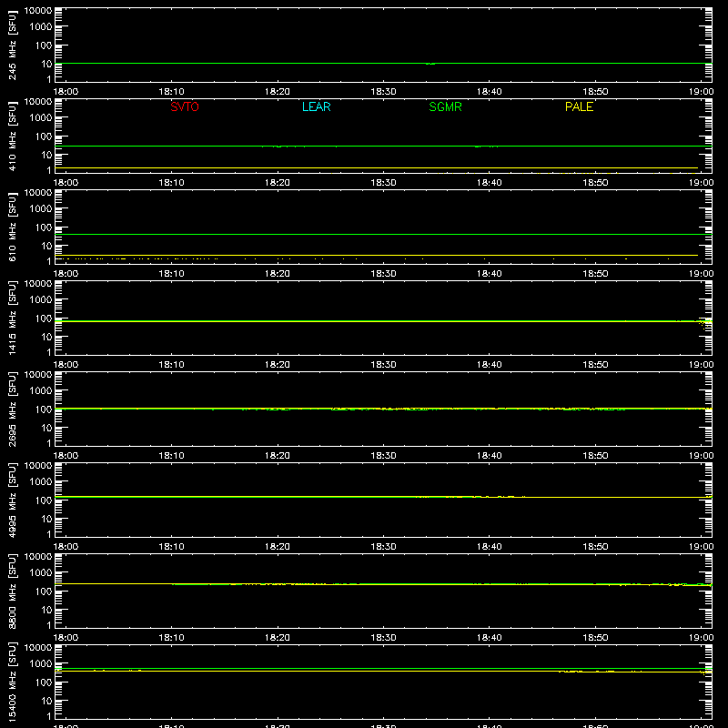This screenshot has width=728, height=728.
Task: Click the 10000 tick in the 245 MHz plot
Action: coord(38,11)
